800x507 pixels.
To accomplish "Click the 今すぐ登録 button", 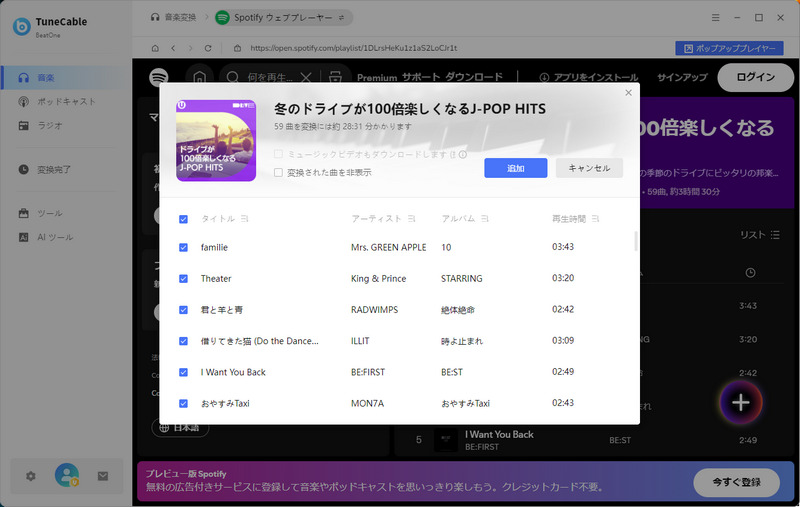I will click(736, 482).
